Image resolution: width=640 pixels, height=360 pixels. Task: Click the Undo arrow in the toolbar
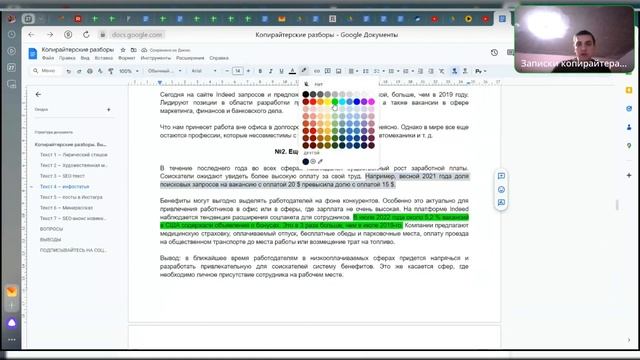(69, 71)
